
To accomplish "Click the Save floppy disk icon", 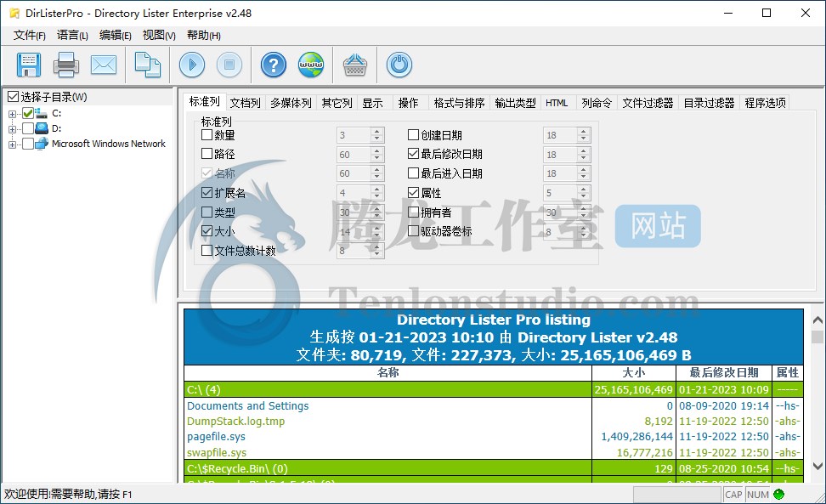I will [x=28, y=65].
